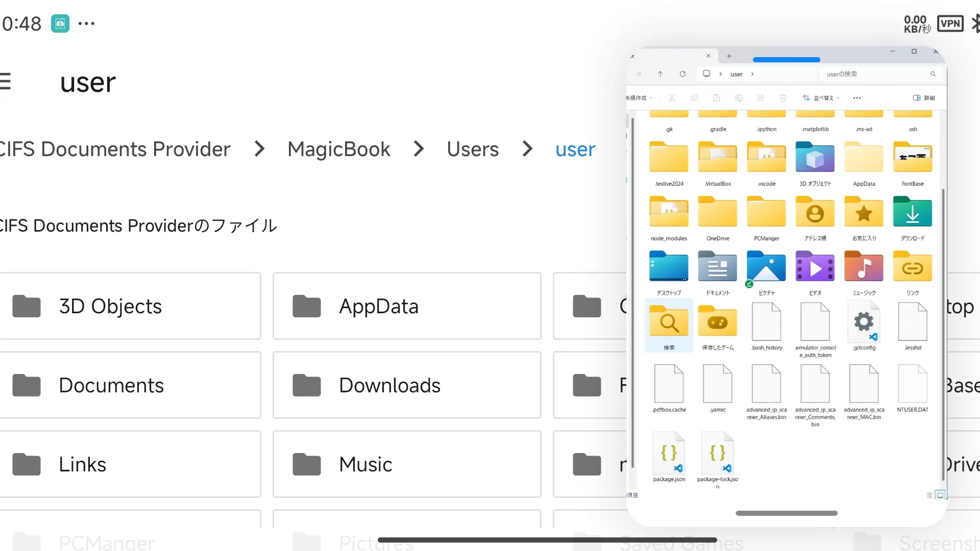Viewport: 980px width, 551px height.
Task: Open the Links folder card
Action: (130, 464)
